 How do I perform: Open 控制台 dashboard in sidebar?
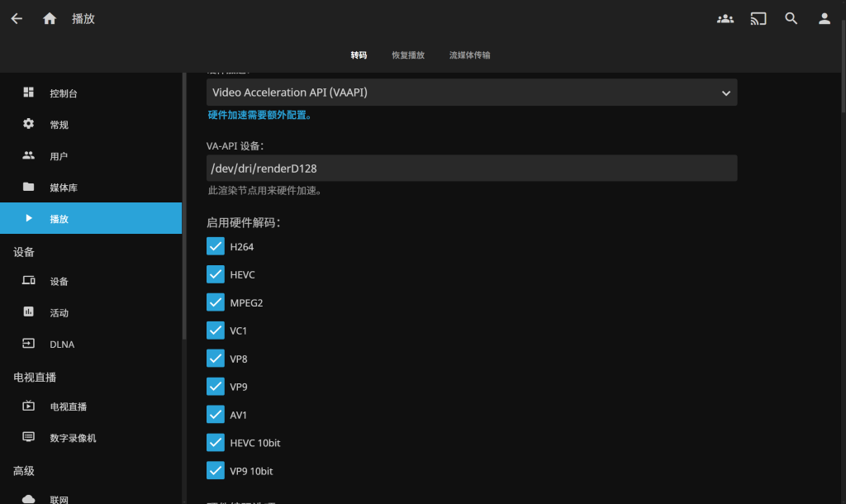63,93
